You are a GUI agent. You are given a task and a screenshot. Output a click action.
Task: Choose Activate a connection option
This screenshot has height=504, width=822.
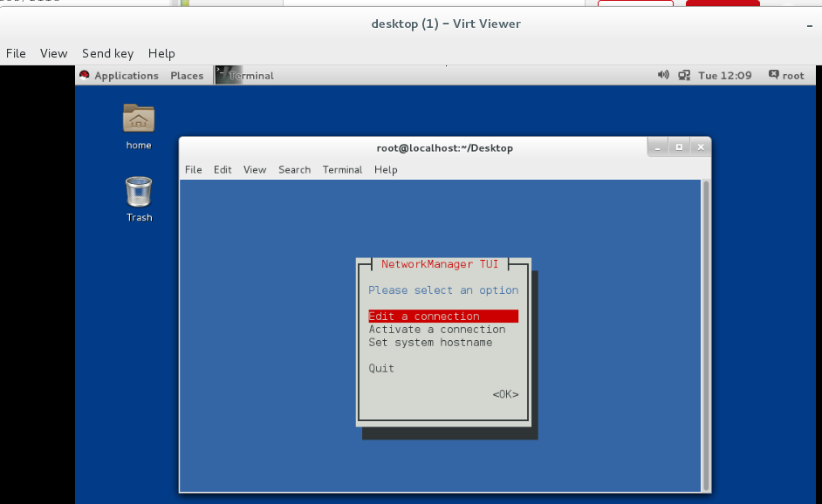pos(437,329)
